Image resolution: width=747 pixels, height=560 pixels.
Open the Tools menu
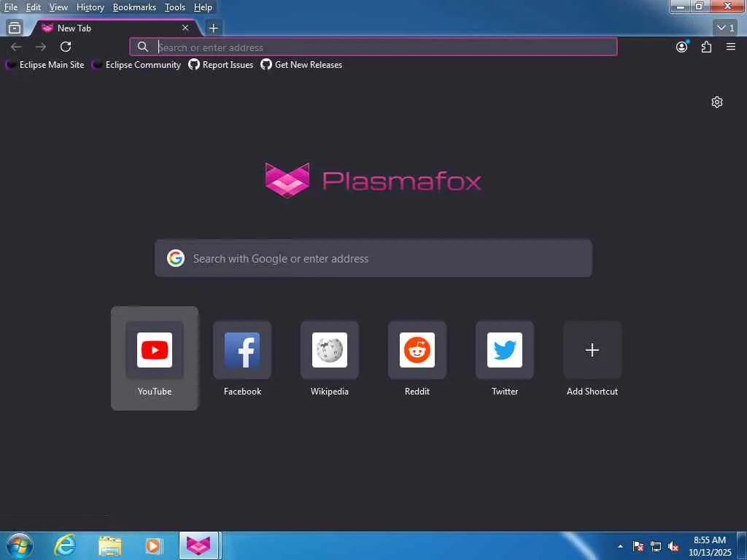pos(175,7)
